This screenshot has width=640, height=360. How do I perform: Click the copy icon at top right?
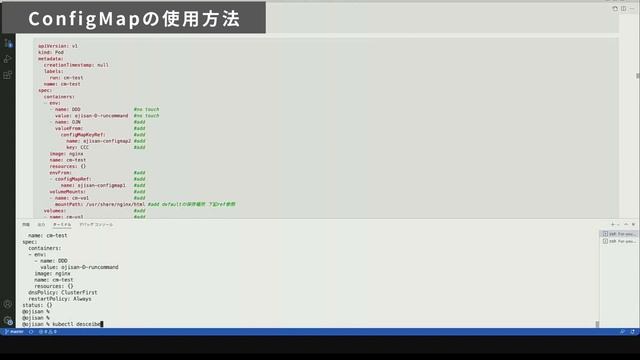[x=615, y=8]
